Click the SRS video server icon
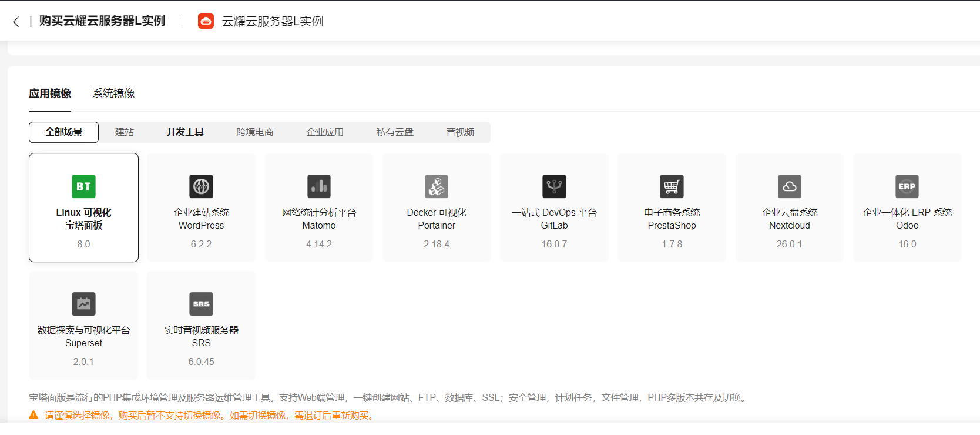The width and height of the screenshot is (980, 435). coord(201,304)
